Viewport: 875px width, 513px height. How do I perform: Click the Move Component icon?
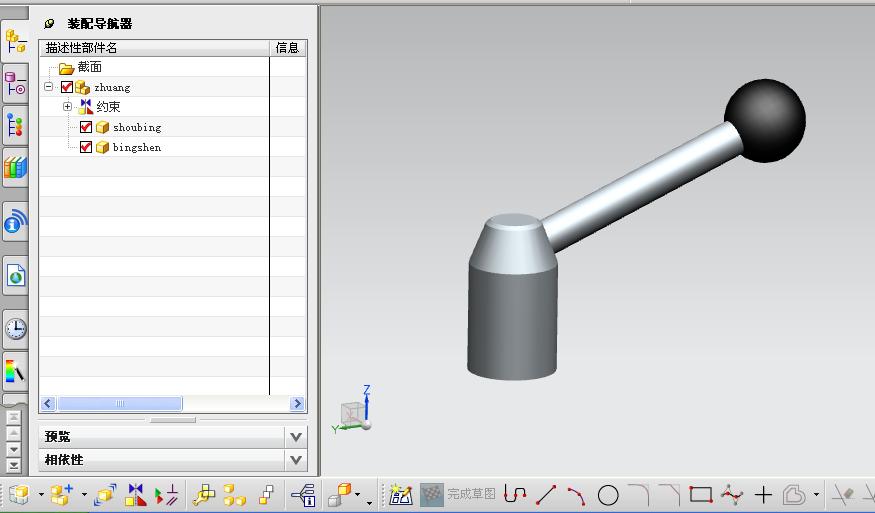[x=105, y=495]
